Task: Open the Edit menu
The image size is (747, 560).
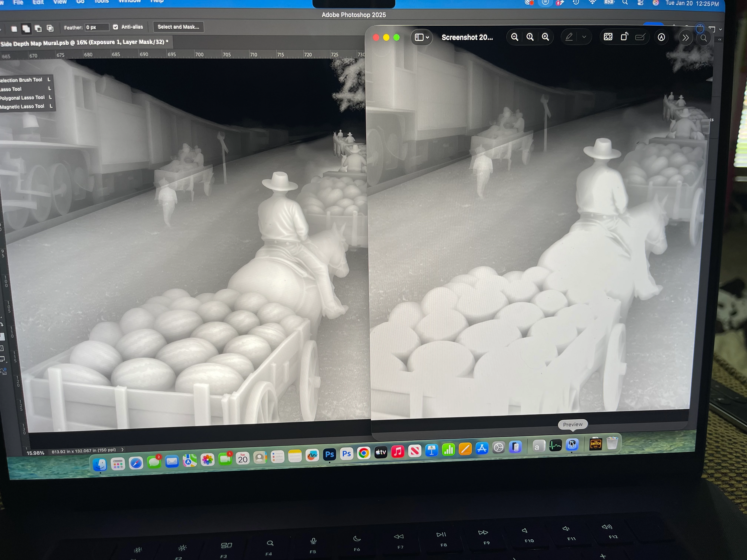Action: point(38,2)
